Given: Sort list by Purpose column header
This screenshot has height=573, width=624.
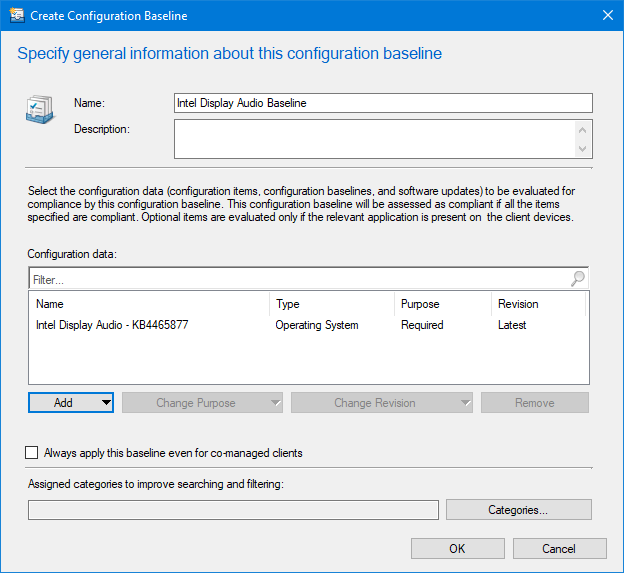Looking at the screenshot, I should (x=442, y=304).
